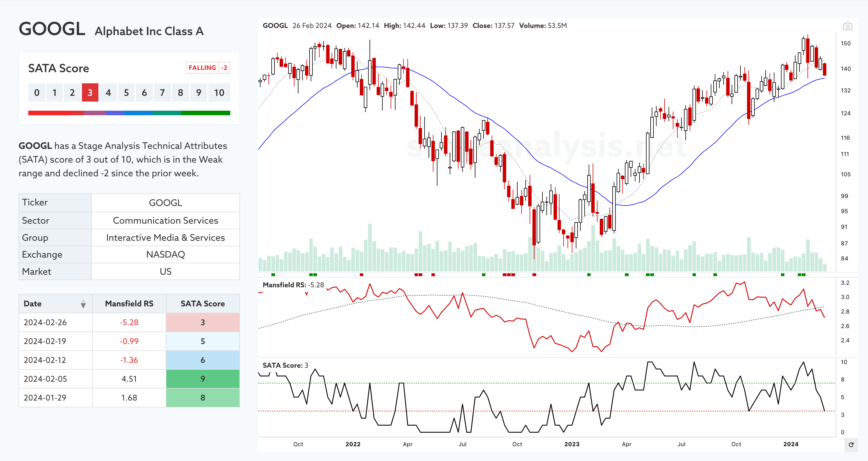
Task: Click the 2022 time axis label
Action: (x=353, y=444)
